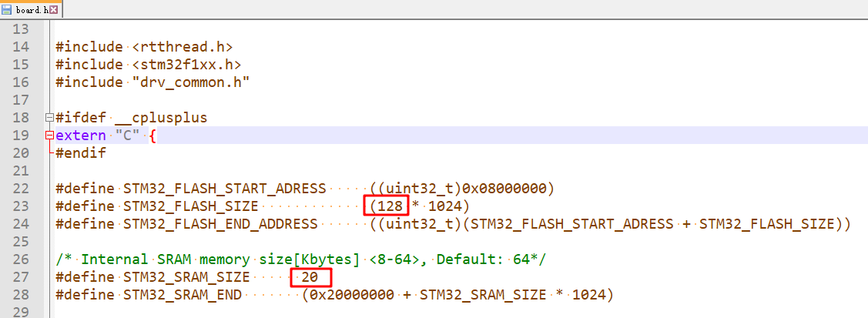Screen dimensions: 868x318
Task: Click line number 23 in the margin
Action: [x=19, y=206]
